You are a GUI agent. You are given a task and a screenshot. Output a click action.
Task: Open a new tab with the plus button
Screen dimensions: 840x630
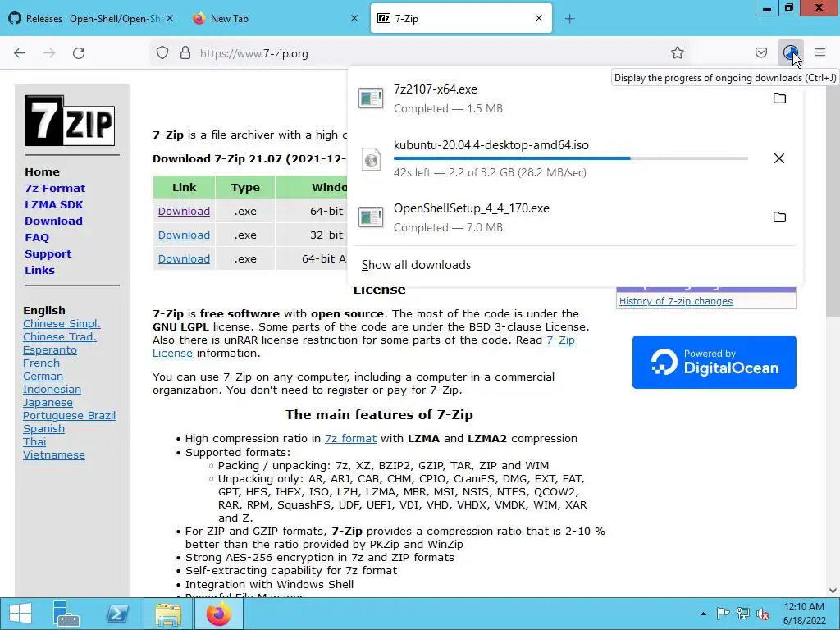pos(569,19)
